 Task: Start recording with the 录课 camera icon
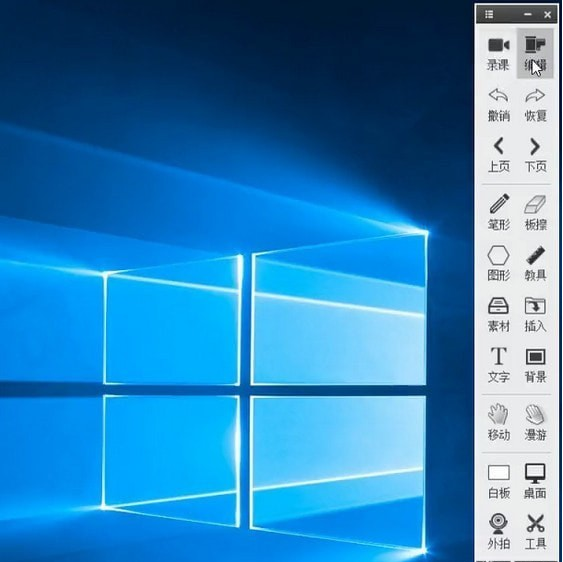tap(498, 54)
